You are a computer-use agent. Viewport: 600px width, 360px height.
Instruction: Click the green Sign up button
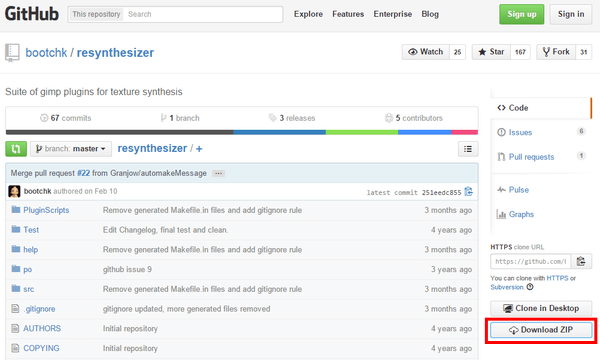522,14
